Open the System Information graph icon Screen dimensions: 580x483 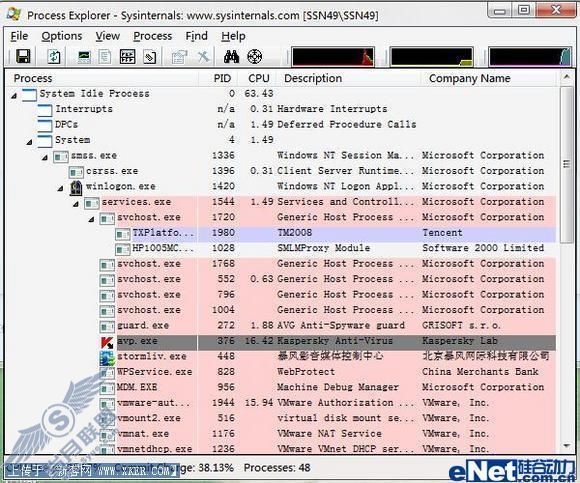(84, 57)
